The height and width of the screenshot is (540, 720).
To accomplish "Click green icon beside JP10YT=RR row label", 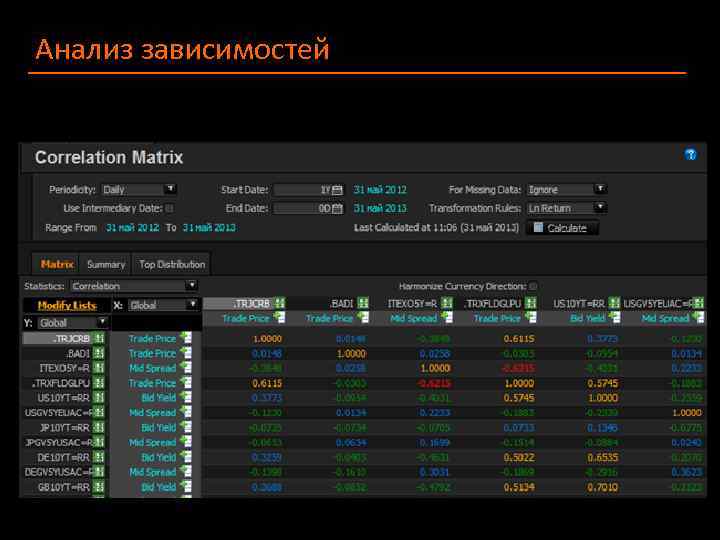I will (x=98, y=428).
